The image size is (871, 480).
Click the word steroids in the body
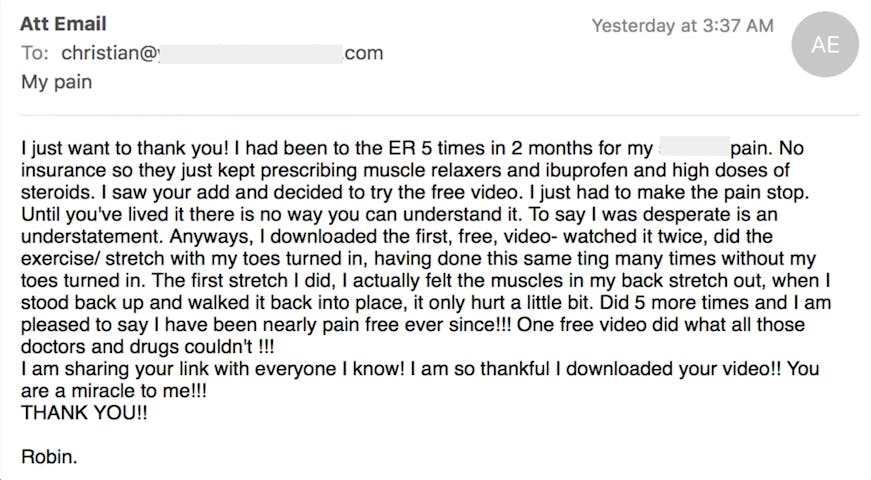pyautogui.click(x=57, y=192)
